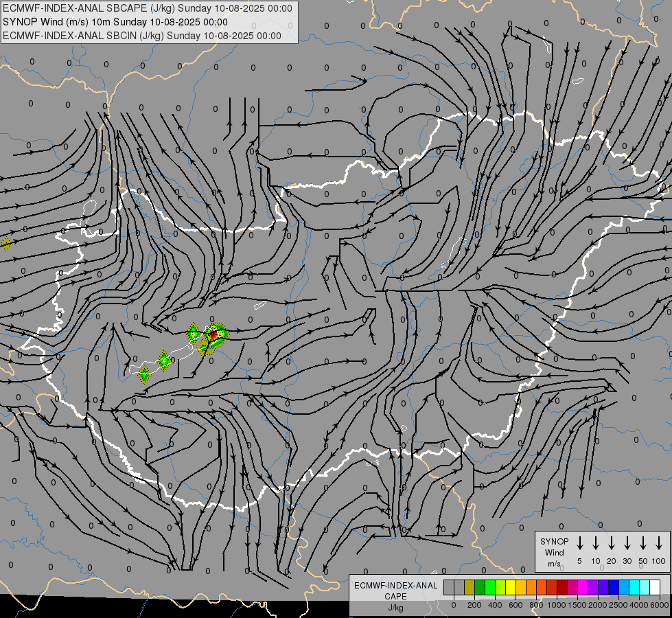Pick the orange-red swatch right of 800
The height and width of the screenshot is (618, 672).
(x=542, y=587)
